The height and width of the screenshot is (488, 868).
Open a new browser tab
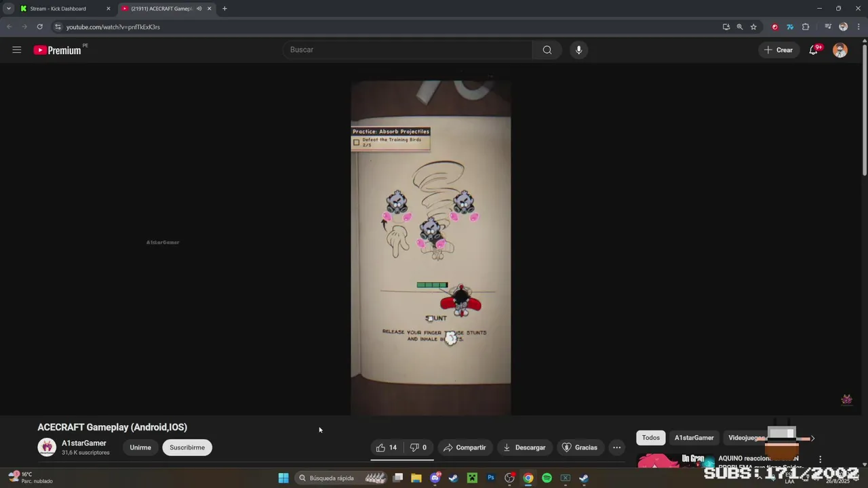[x=224, y=9]
